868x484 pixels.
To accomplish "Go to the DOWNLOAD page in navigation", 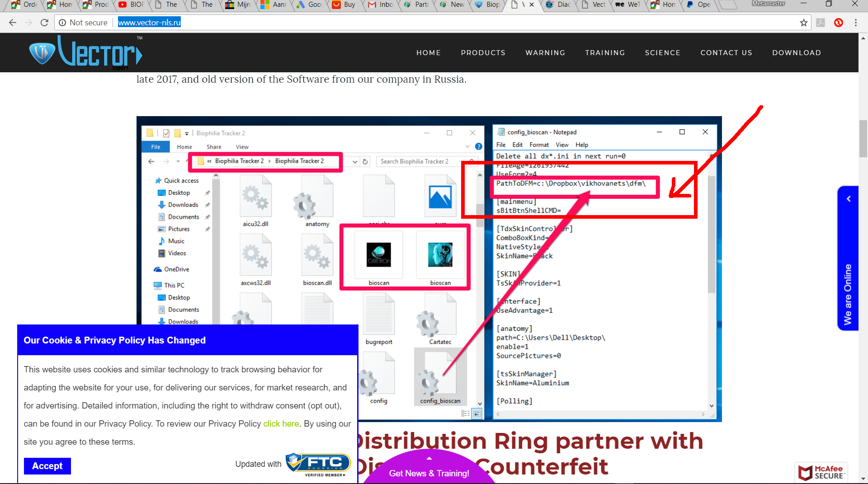I will pos(797,53).
